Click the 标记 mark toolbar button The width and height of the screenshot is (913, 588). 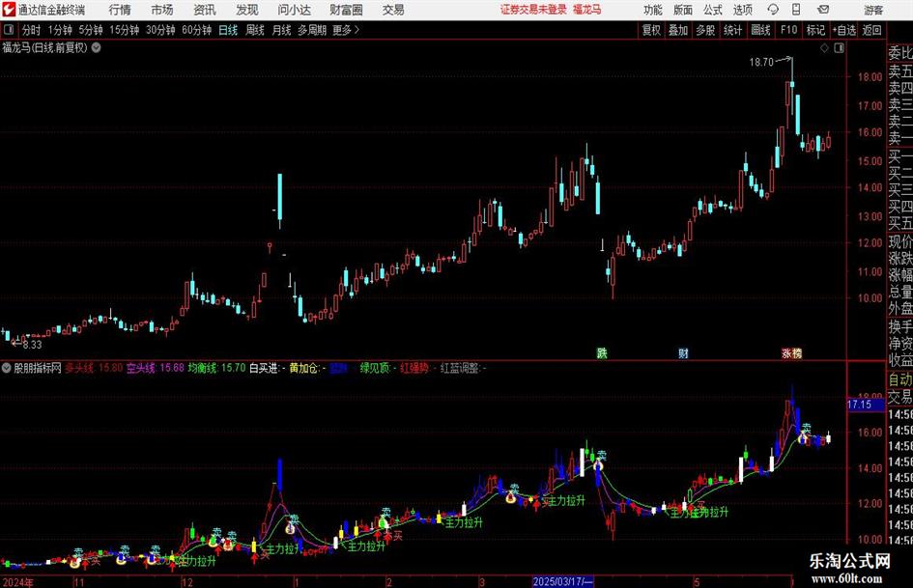pyautogui.click(x=815, y=30)
